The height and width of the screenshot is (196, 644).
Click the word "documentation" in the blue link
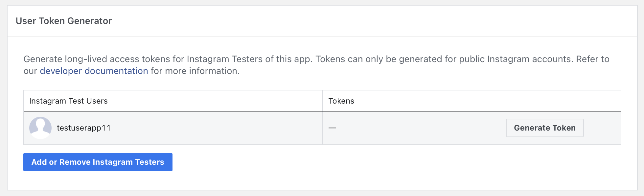tap(116, 71)
